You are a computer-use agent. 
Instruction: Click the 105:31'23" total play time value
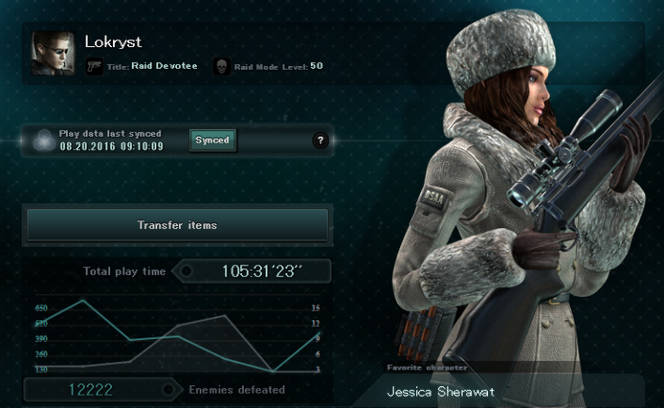click(262, 271)
